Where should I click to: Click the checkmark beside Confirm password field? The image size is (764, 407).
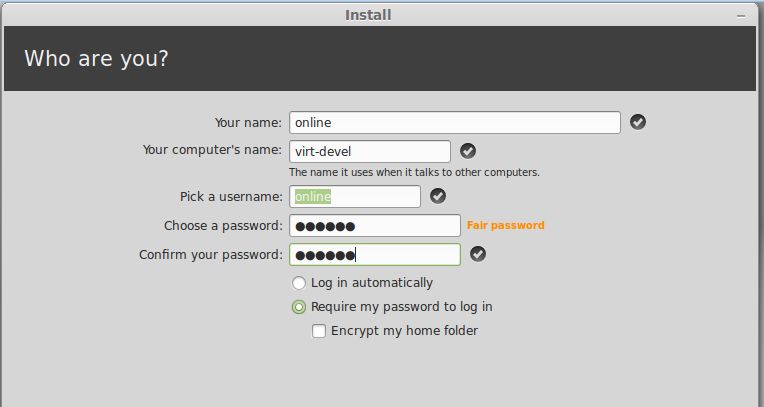click(478, 254)
